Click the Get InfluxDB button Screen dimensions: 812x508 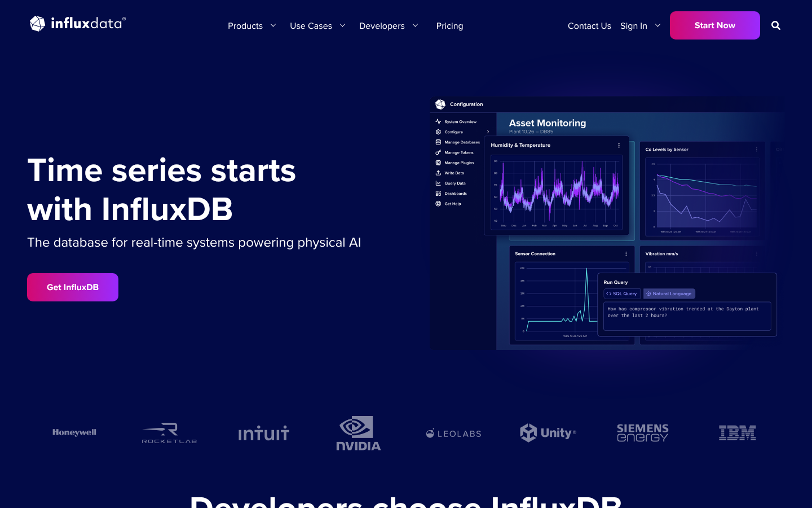73,287
